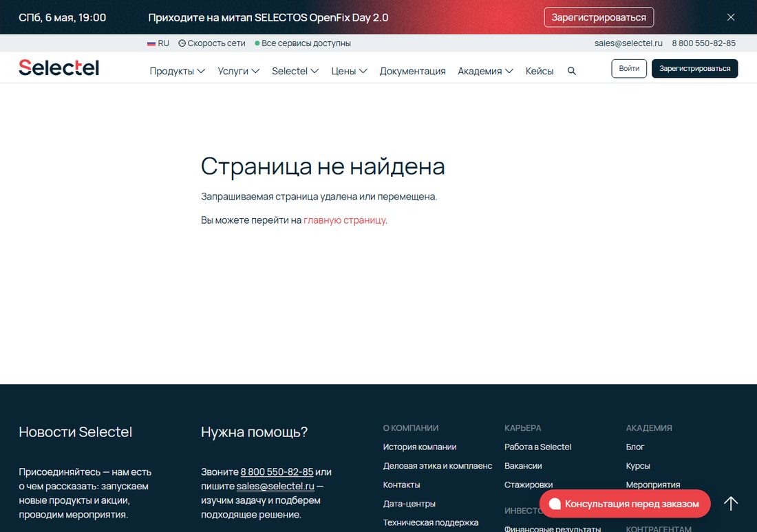
Task: Click Зарегистрироваться in the top banner
Action: (599, 17)
